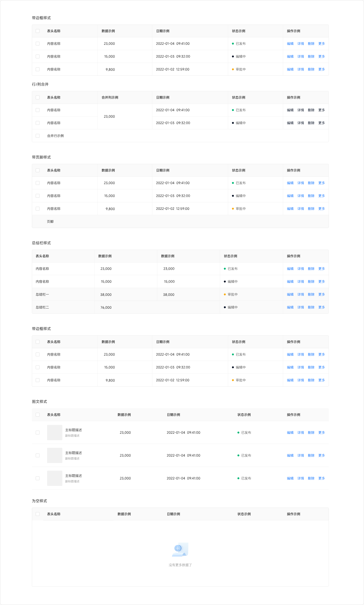
Task: Click 编辑 link in the 总结栏二 row
Action: point(290,307)
